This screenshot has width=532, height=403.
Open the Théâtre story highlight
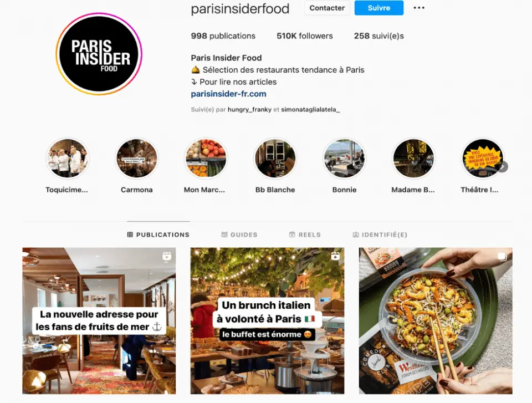pos(483,158)
